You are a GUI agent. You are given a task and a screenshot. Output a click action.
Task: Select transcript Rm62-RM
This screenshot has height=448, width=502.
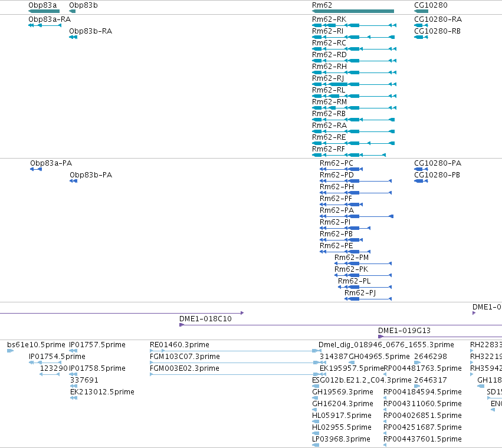tap(354, 108)
